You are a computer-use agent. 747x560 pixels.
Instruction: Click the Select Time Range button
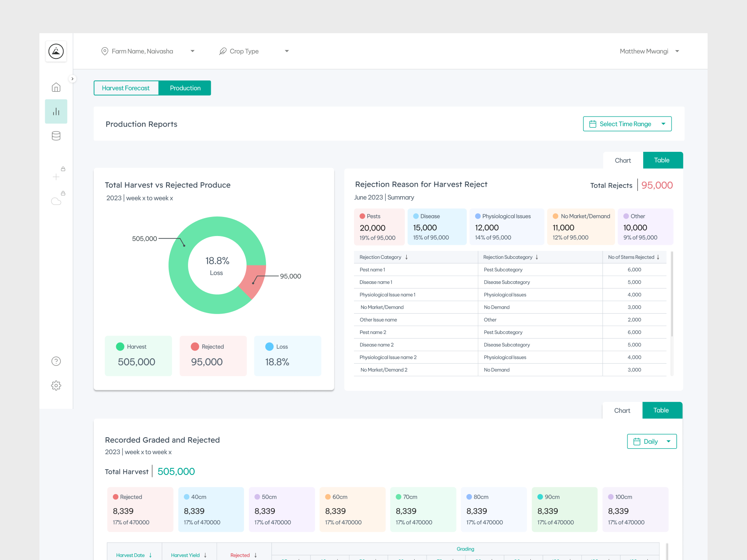tap(627, 124)
